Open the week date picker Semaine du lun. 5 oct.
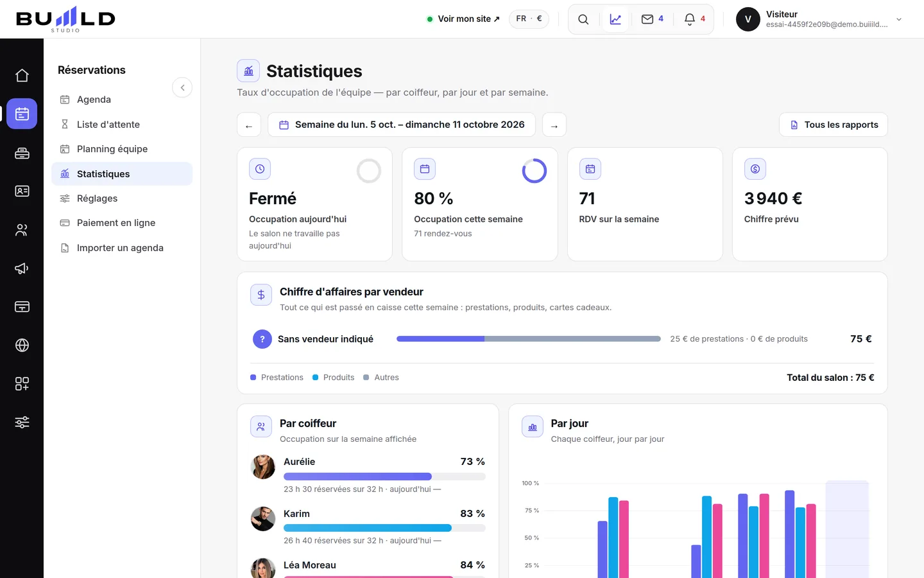The image size is (924, 578). pos(402,125)
